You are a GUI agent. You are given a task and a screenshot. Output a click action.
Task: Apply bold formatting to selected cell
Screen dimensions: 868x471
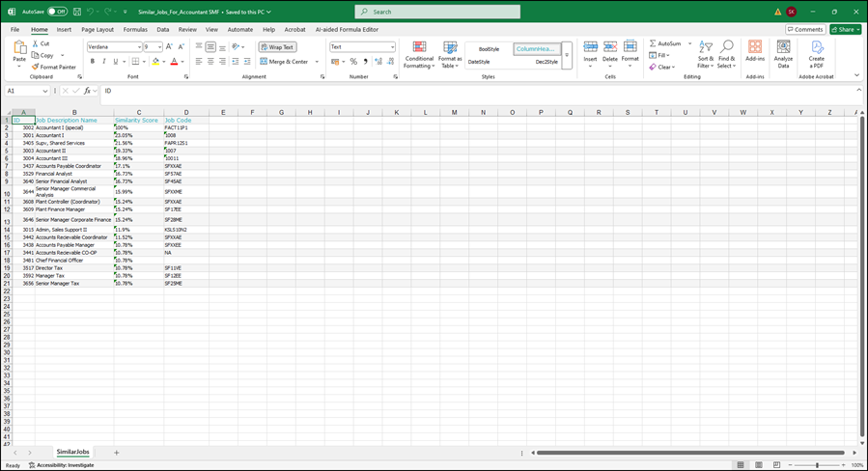(93, 62)
